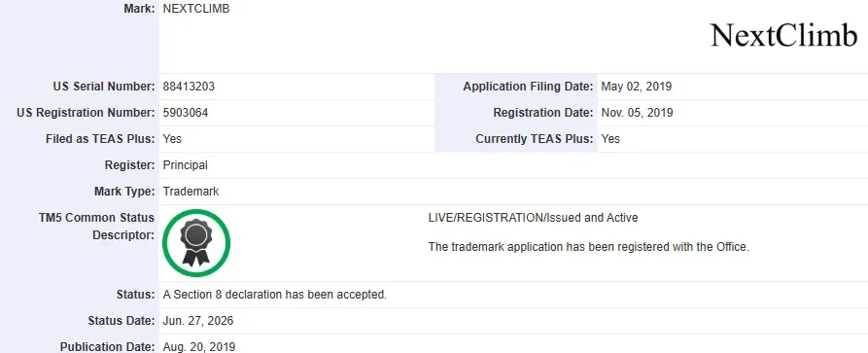
Task: Click the Application Filing Date value May 02, 2019
Action: tap(636, 87)
